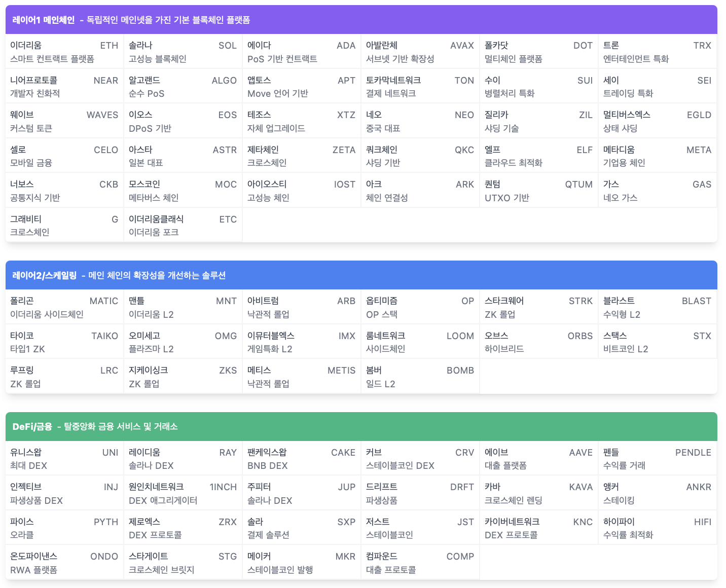
Task: Select the 오미세고 OMG cell
Action: tap(183, 342)
